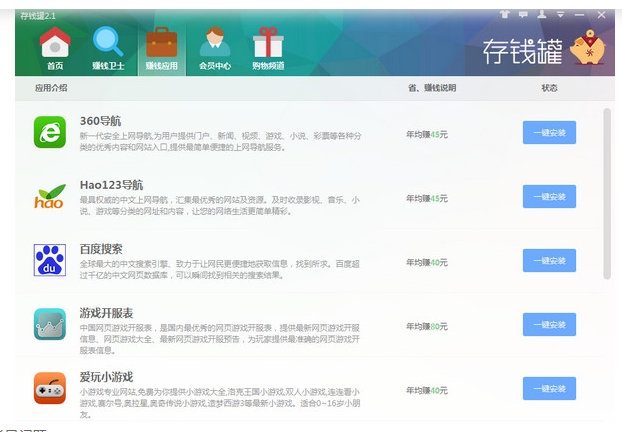Click 年均赚40元 for 爱玩小游戏
The width and height of the screenshot is (622, 432).
[x=427, y=390]
